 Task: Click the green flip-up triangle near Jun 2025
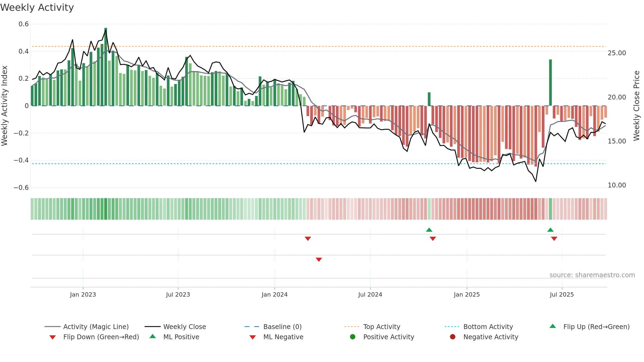(x=550, y=230)
